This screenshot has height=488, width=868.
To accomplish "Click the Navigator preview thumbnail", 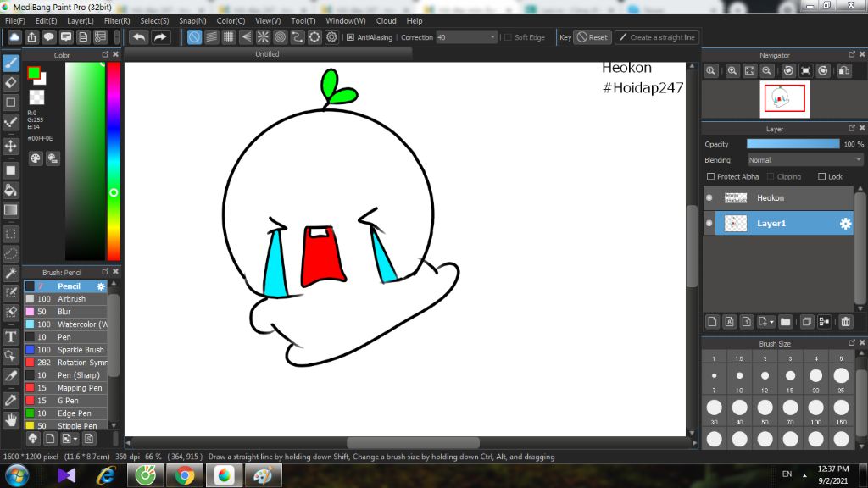I will 784,99.
